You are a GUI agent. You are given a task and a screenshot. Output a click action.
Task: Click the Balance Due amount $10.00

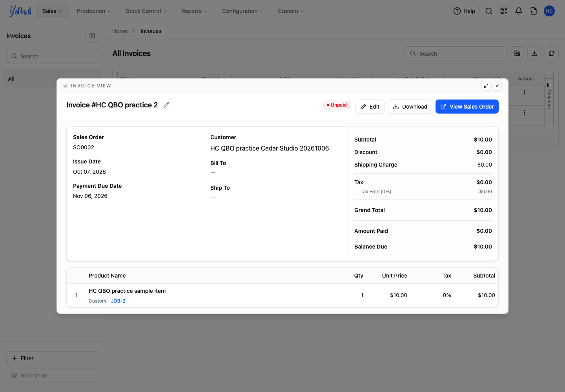tap(483, 247)
